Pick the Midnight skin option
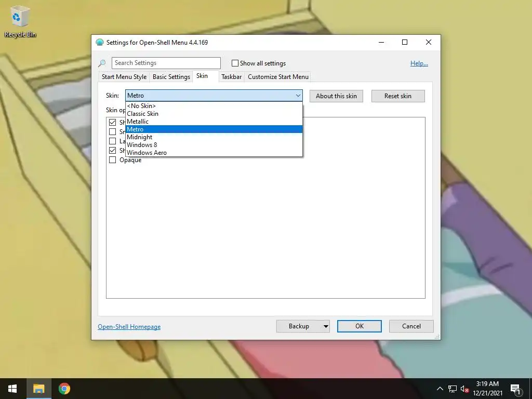Screen dimensions: 532x399 tap(214, 137)
